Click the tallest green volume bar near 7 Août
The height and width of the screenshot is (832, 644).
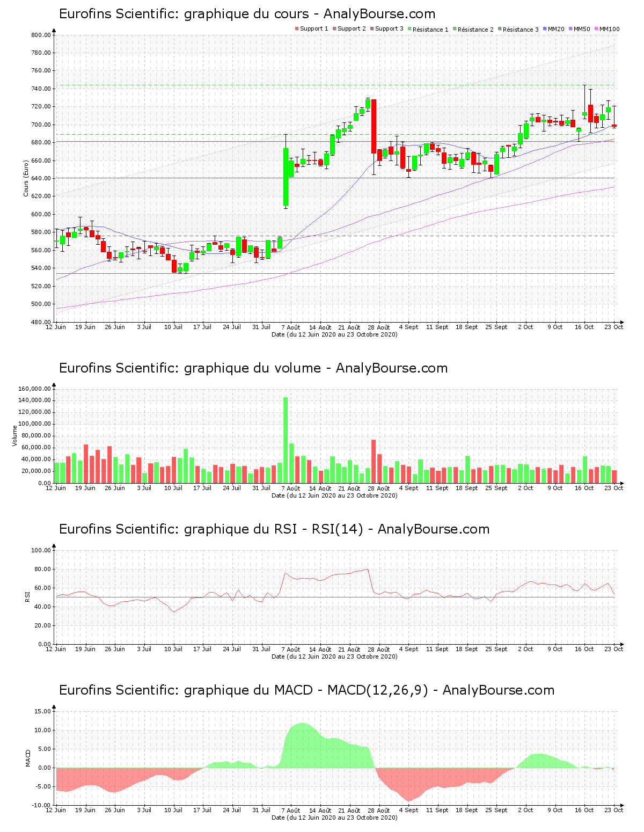point(286,440)
